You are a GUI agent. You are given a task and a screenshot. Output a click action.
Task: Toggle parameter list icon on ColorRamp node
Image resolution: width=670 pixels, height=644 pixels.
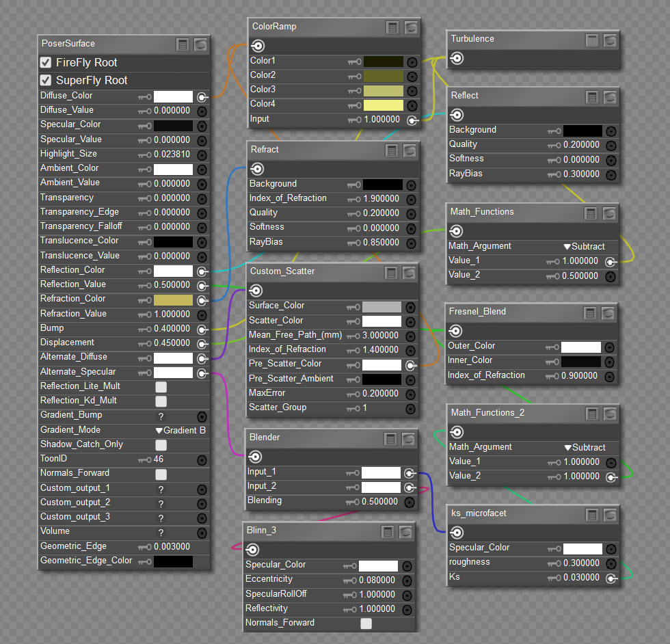point(392,28)
